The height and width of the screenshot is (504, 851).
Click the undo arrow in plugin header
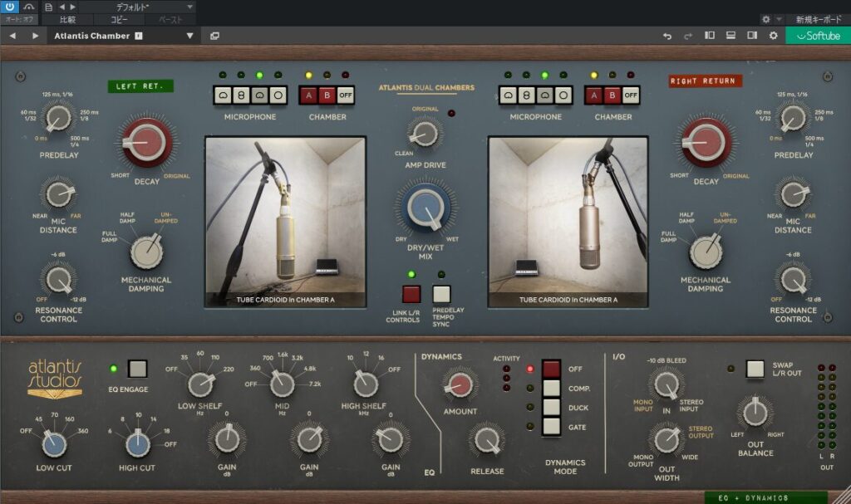tap(667, 36)
